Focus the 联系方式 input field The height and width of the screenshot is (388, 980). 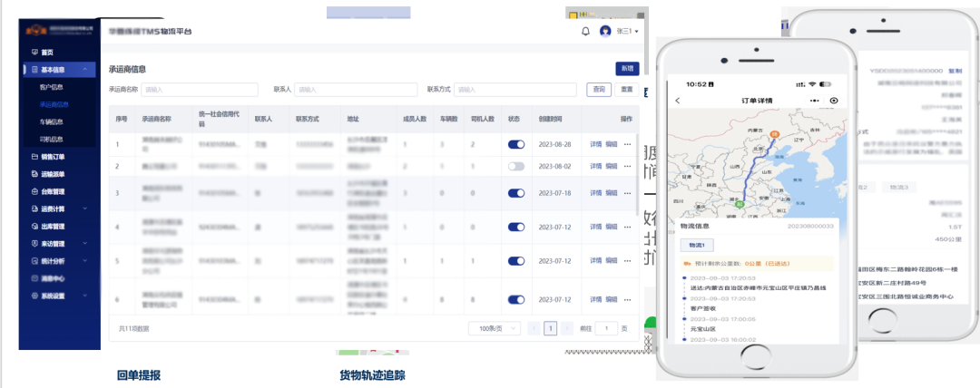pyautogui.click(x=515, y=90)
